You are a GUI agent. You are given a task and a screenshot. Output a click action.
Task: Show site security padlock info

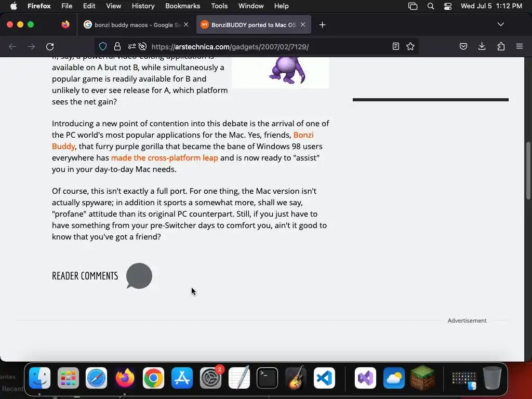(x=117, y=46)
